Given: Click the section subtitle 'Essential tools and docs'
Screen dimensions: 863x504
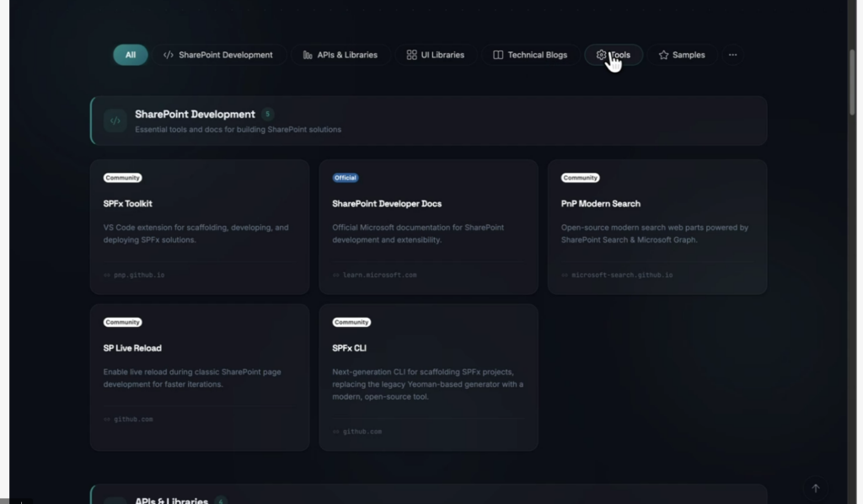Looking at the screenshot, I should (x=239, y=130).
